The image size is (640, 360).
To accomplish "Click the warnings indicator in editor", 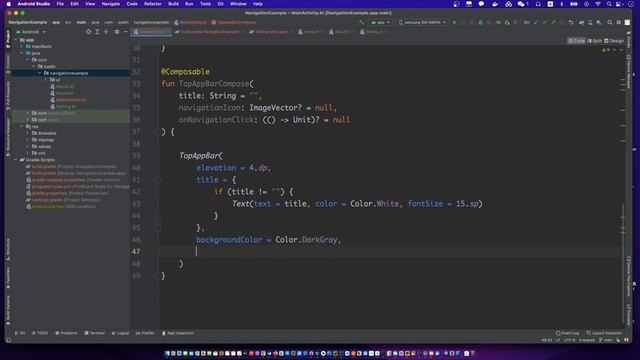I will click(606, 50).
